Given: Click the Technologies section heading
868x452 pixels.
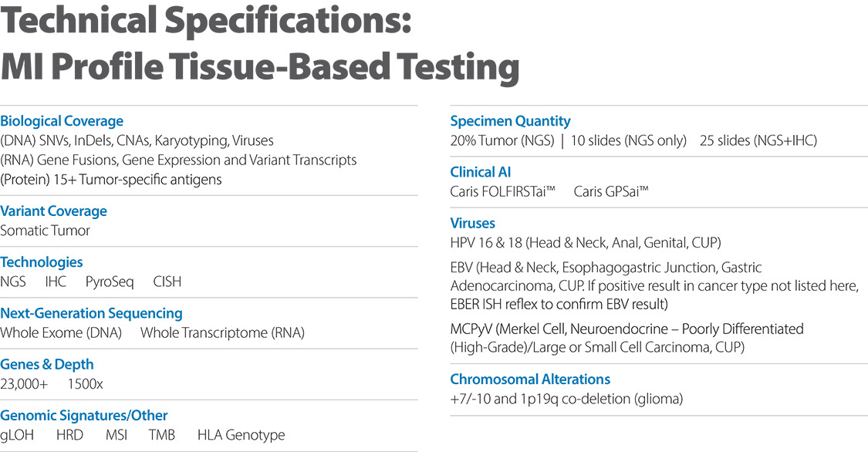Looking at the screenshot, I should pyautogui.click(x=42, y=262).
